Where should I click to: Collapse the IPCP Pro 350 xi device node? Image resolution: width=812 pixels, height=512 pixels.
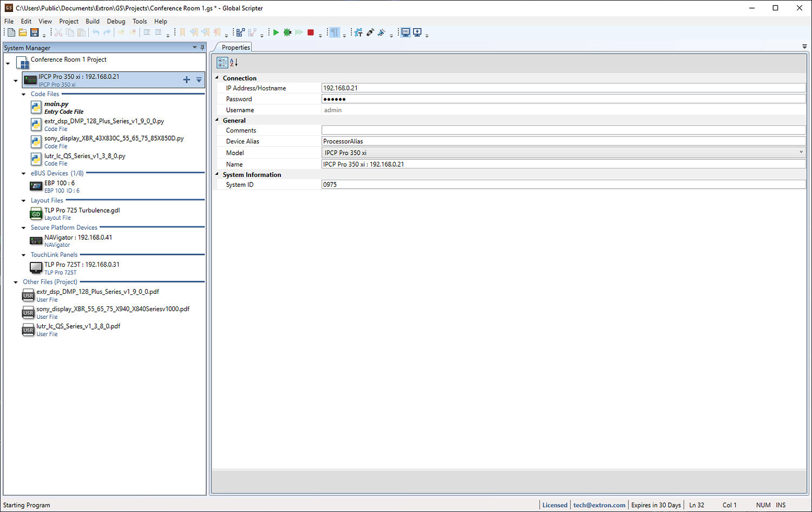16,80
